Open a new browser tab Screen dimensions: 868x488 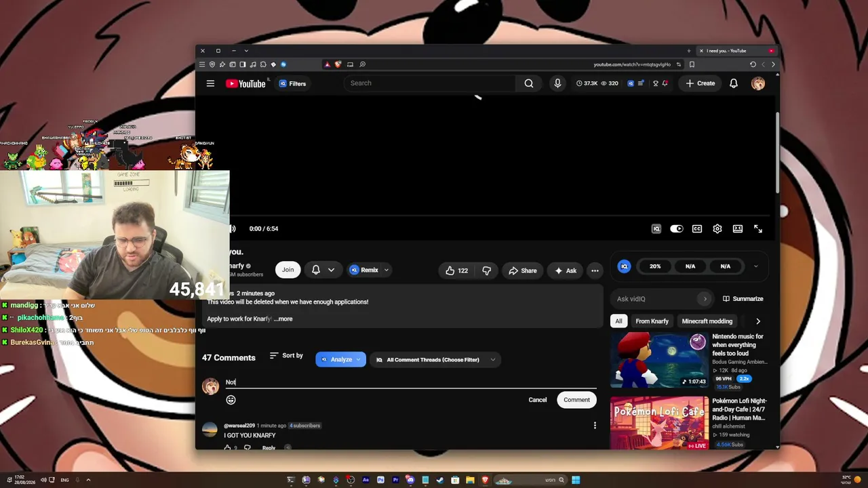click(689, 51)
